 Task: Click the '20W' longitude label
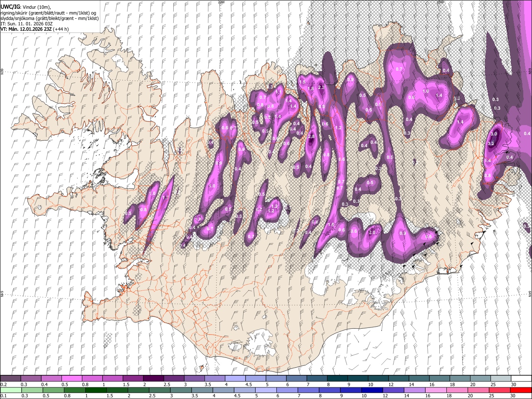tap(221, 2)
